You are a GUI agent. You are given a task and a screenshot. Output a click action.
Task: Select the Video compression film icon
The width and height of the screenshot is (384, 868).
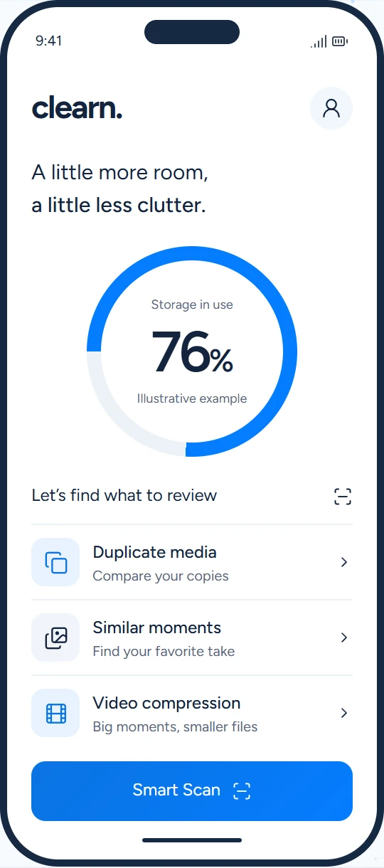[55, 713]
